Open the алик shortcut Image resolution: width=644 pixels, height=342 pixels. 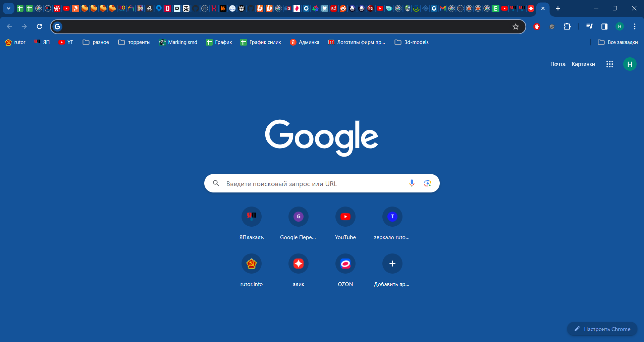point(299,271)
